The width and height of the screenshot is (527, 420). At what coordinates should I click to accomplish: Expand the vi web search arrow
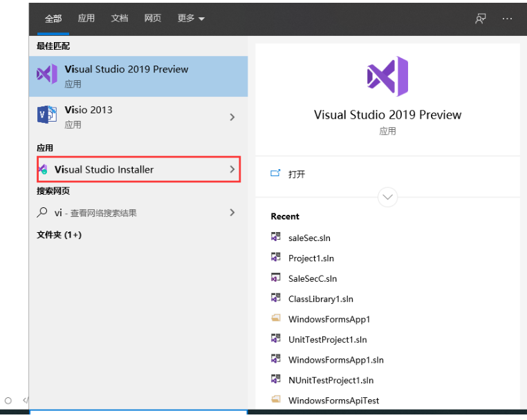pyautogui.click(x=232, y=212)
